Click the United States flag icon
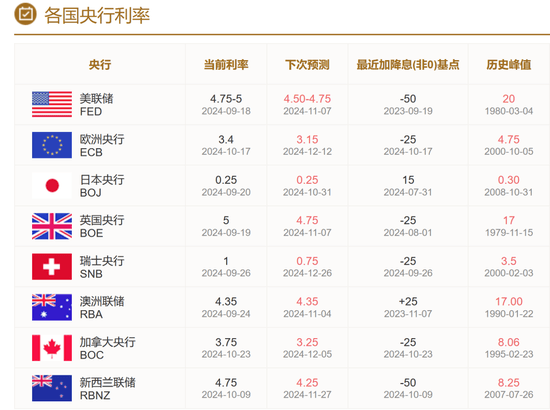 pyautogui.click(x=52, y=104)
